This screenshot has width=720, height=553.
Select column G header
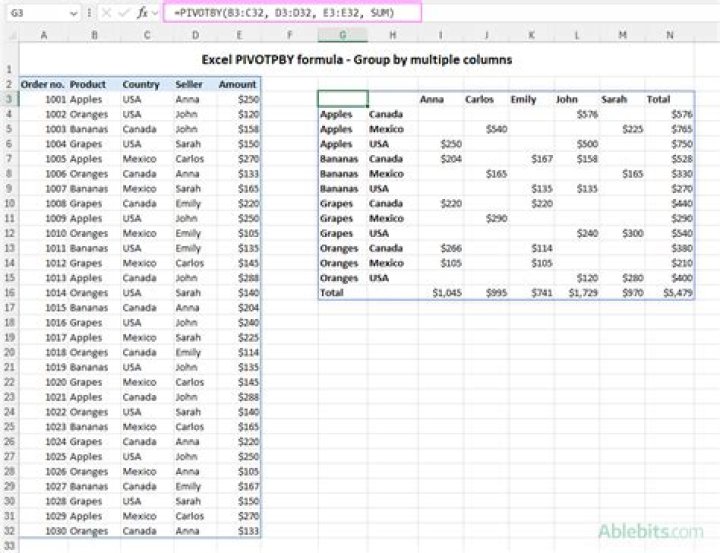click(x=342, y=34)
